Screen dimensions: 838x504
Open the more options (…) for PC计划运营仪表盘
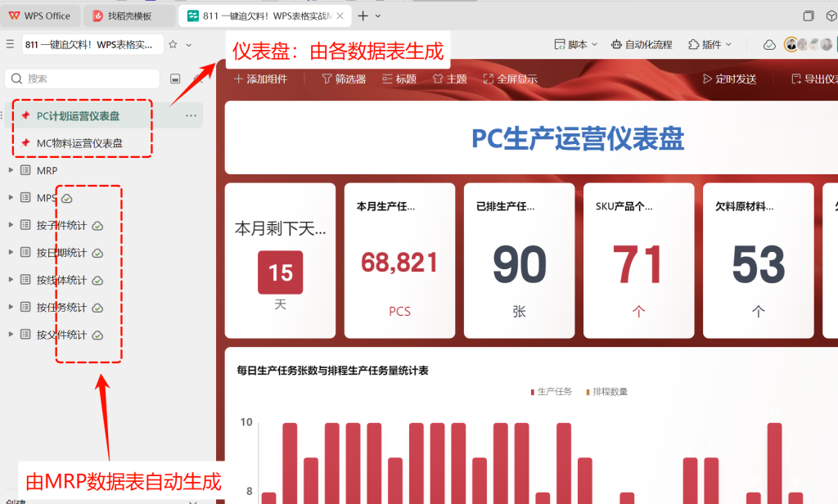coord(191,115)
